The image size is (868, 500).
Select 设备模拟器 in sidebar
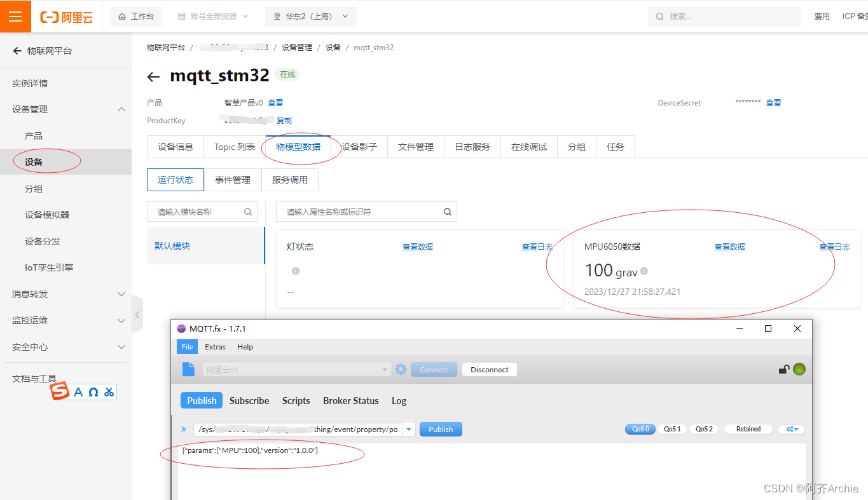tap(47, 215)
